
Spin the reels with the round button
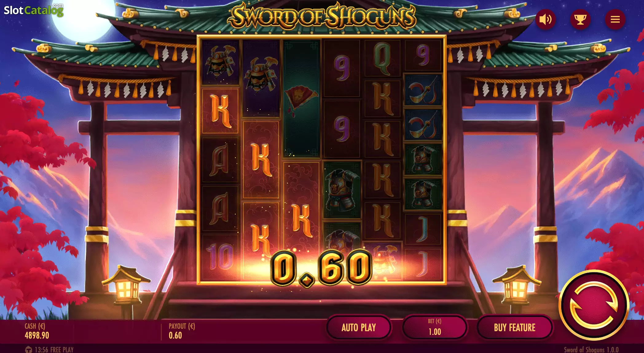click(x=594, y=305)
